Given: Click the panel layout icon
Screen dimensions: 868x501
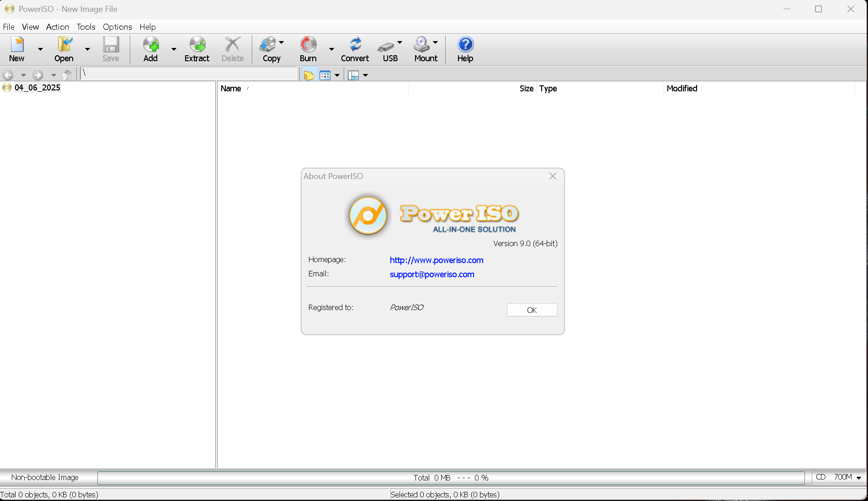Looking at the screenshot, I should (x=353, y=75).
